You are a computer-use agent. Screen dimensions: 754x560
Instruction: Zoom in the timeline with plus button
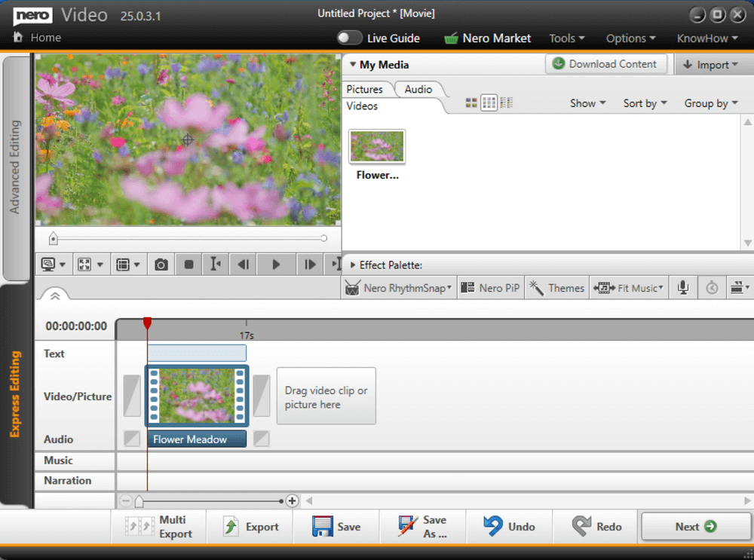(x=292, y=501)
